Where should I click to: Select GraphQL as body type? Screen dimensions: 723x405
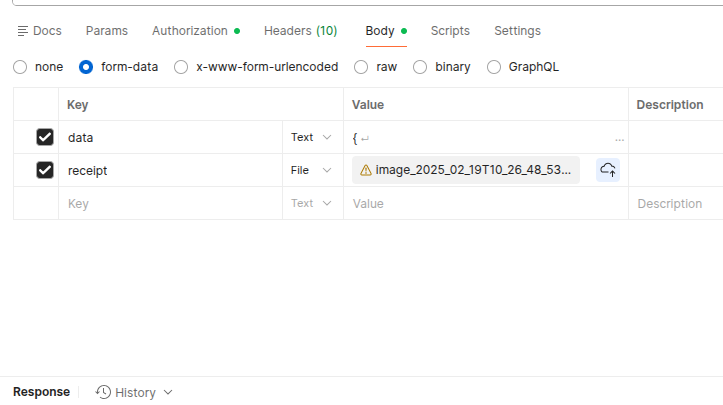pyautogui.click(x=494, y=67)
